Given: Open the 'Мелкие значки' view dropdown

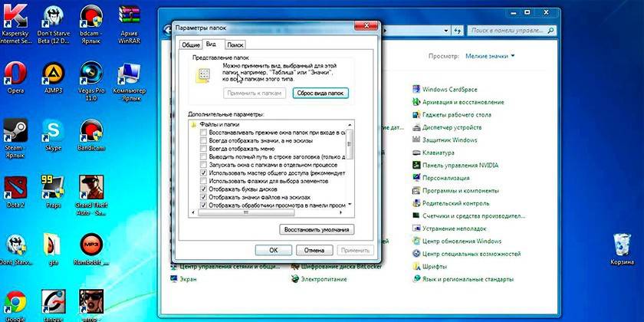Looking at the screenshot, I should click(x=491, y=56).
